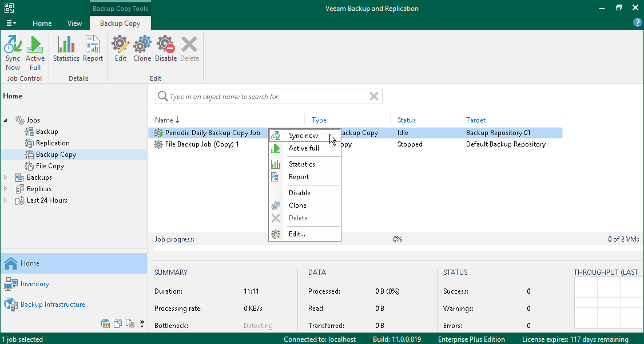Choose Clone in context menu

tap(305, 205)
